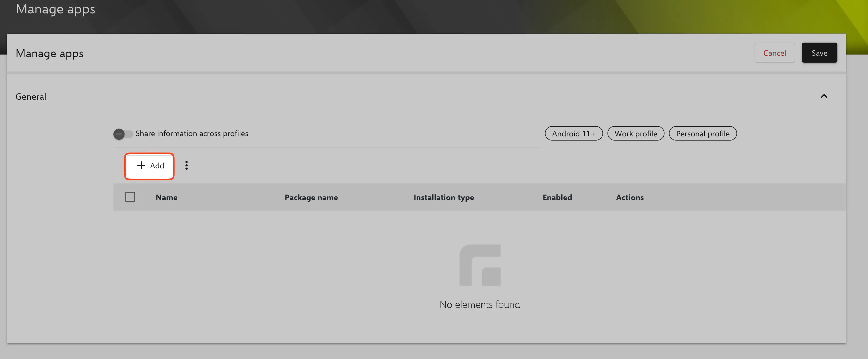Open the three-dot options menu beside Add
Image resolution: width=868 pixels, height=359 pixels.
[186, 165]
